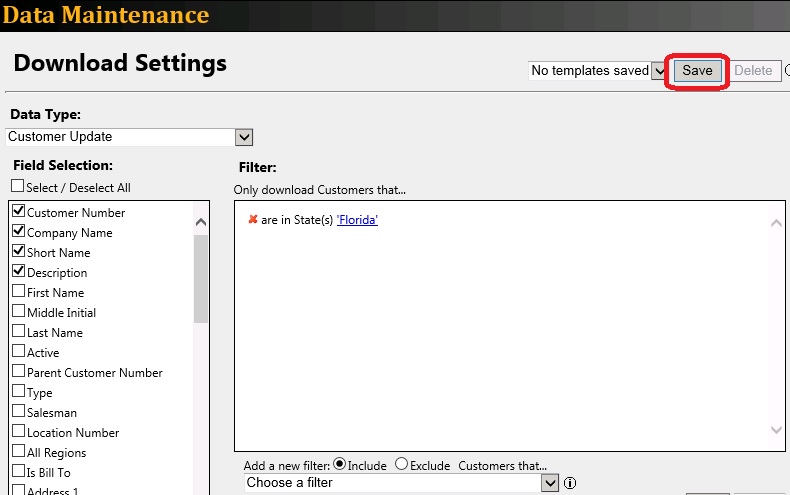Screen dimensions: 790x495
Task: Check the Parent Customer Number field
Action: pos(18,372)
